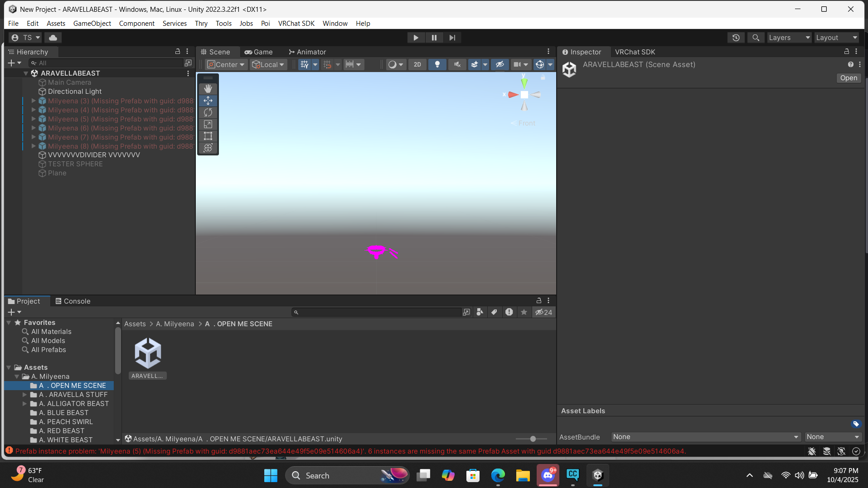Open the Layers dropdown
868x488 pixels.
pos(789,38)
